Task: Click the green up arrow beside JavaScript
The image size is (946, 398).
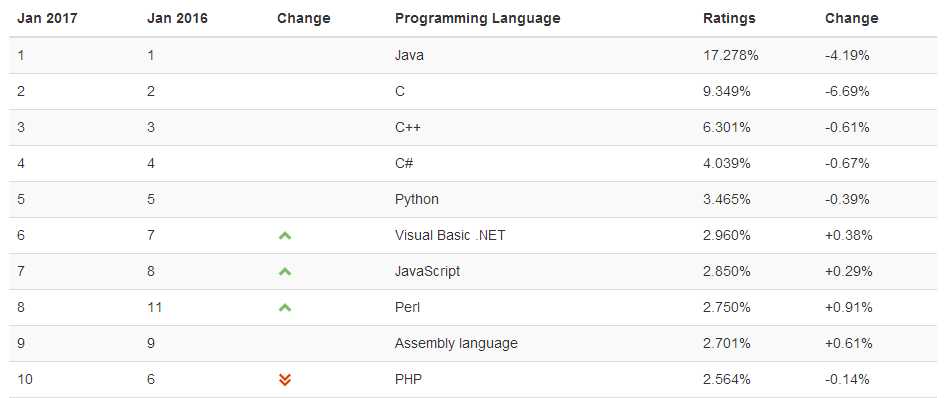Action: [285, 272]
